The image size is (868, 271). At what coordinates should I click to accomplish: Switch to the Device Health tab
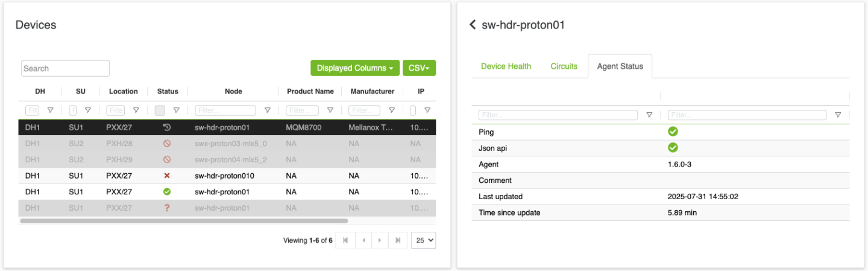tap(506, 66)
